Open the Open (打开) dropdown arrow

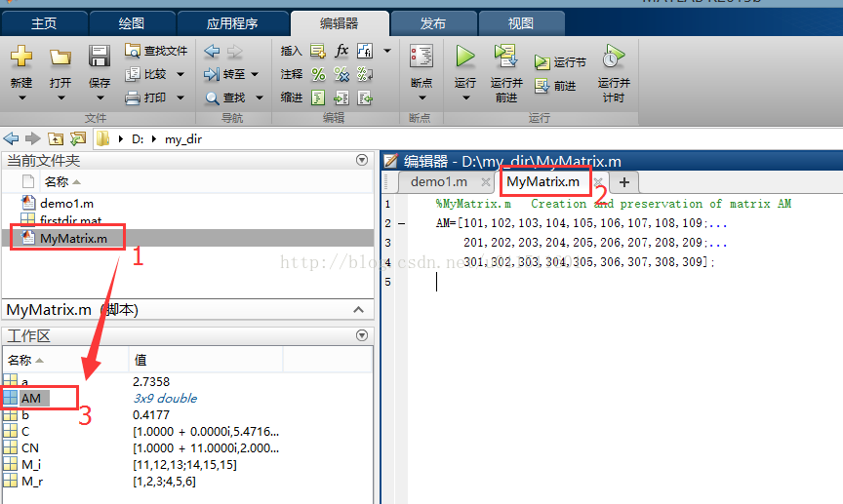tap(60, 97)
